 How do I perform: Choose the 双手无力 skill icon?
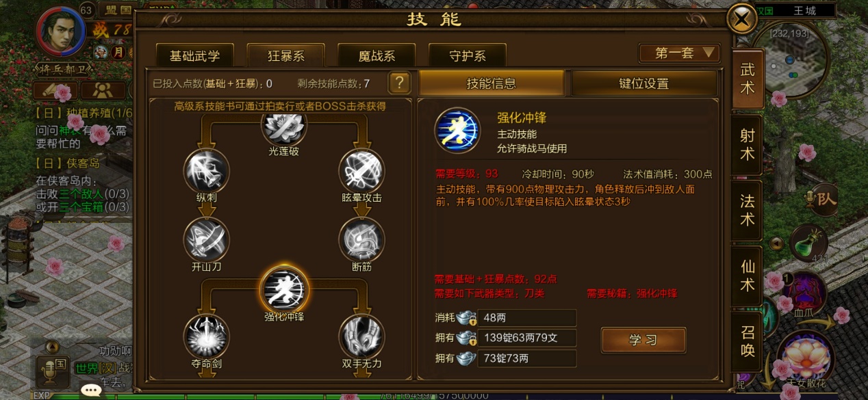tap(362, 336)
